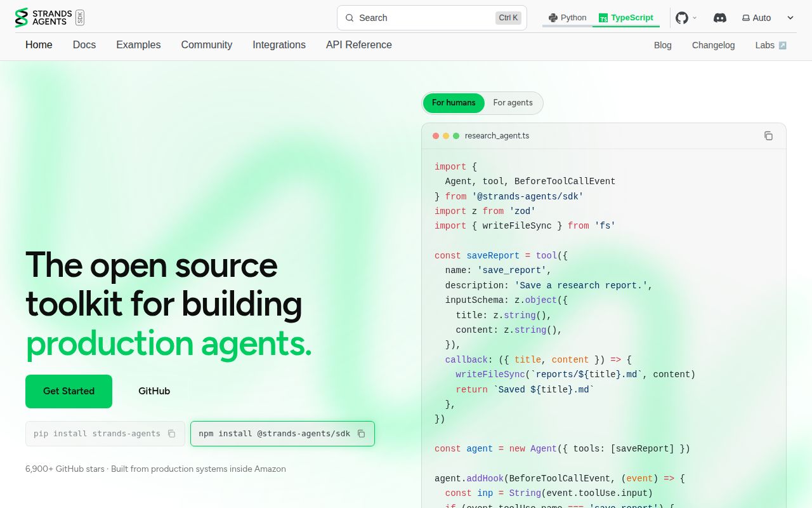Switch language to Python

tap(567, 18)
